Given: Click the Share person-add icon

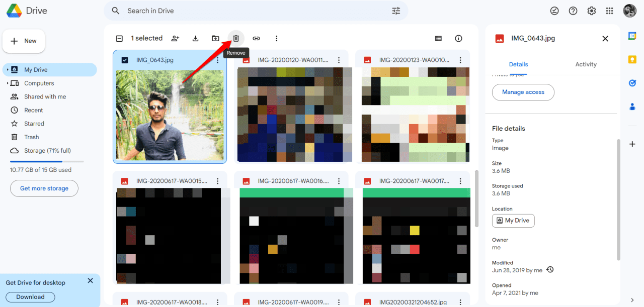Looking at the screenshot, I should pyautogui.click(x=175, y=38).
